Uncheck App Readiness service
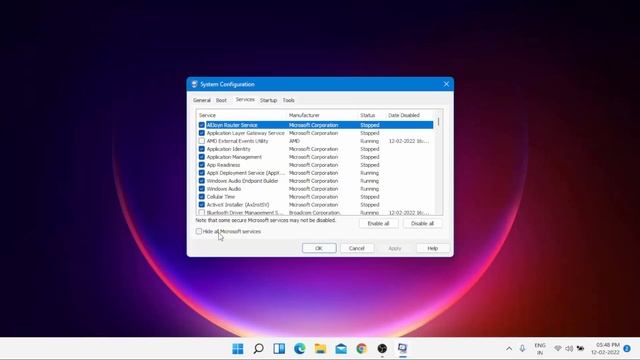This screenshot has width=640, height=360. 202,165
